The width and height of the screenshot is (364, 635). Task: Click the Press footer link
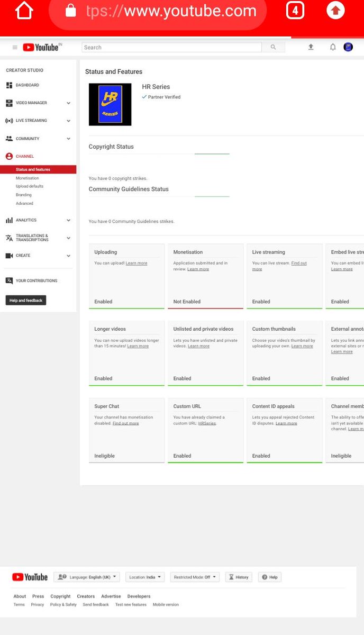(x=38, y=596)
